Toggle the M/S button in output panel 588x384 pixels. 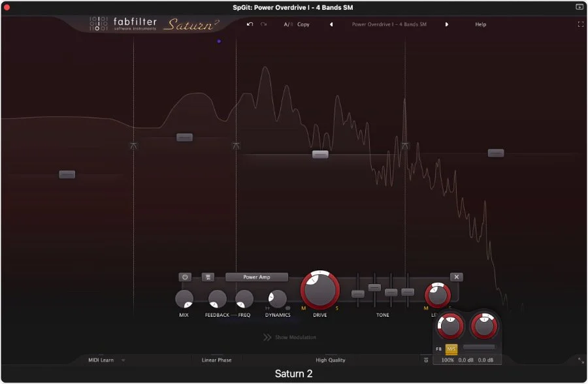pos(451,349)
